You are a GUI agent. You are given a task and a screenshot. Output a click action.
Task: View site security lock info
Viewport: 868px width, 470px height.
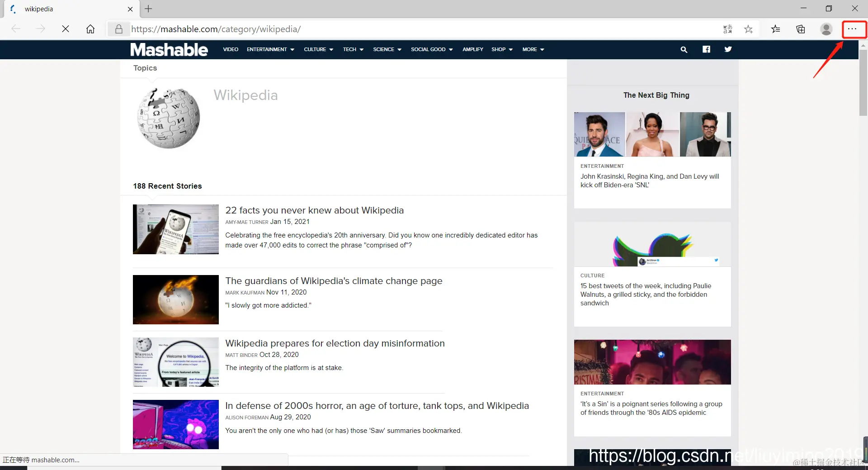(x=118, y=29)
